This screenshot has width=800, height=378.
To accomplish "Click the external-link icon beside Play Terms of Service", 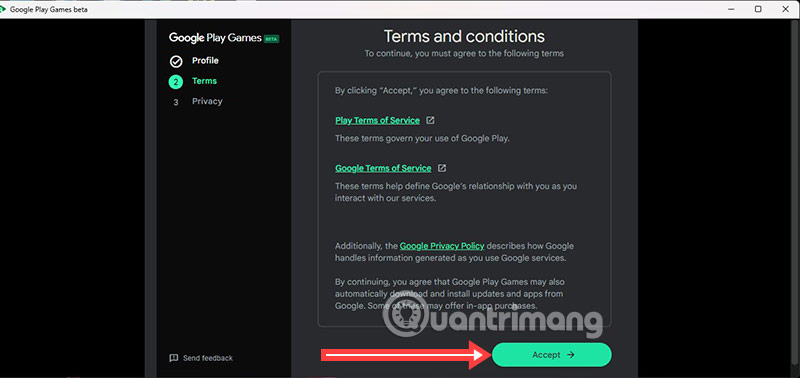I will pyautogui.click(x=431, y=120).
